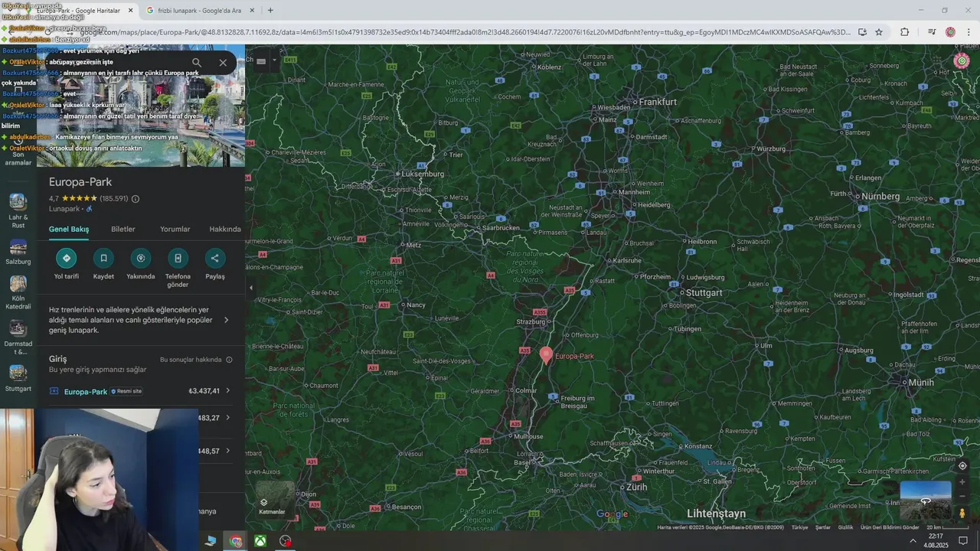Click the rating info icon next to 185.591

click(x=136, y=199)
